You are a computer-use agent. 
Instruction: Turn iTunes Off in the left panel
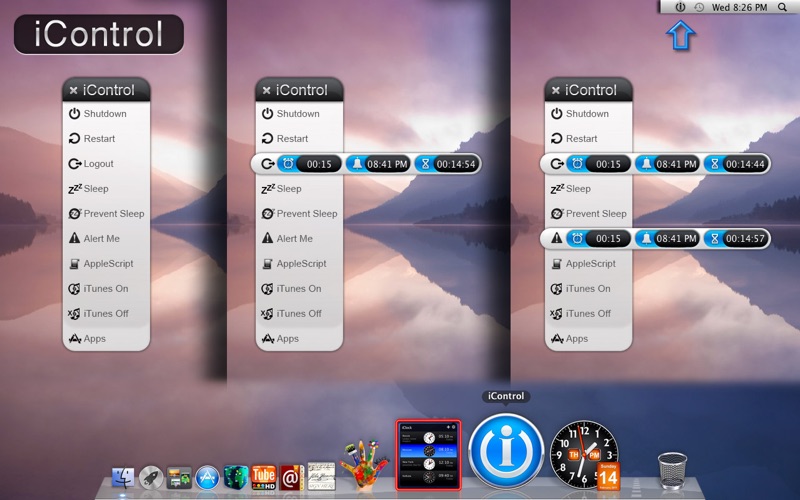pyautogui.click(x=106, y=314)
